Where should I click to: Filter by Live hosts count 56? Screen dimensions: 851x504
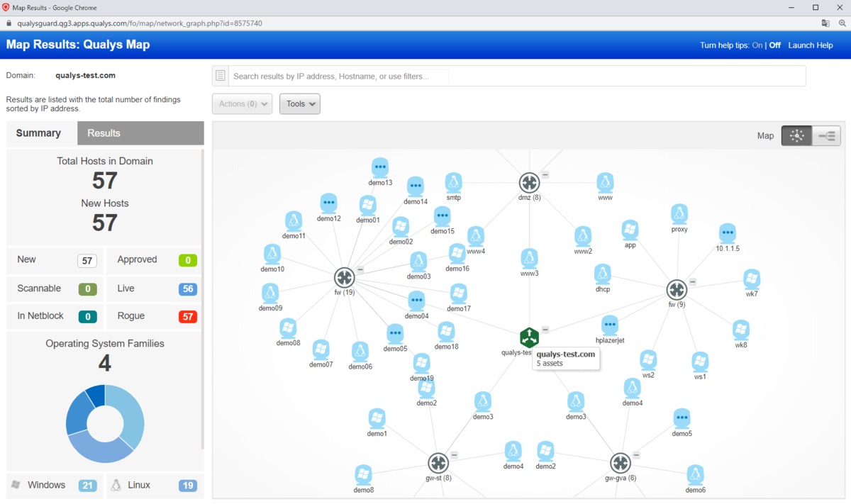[x=188, y=289]
